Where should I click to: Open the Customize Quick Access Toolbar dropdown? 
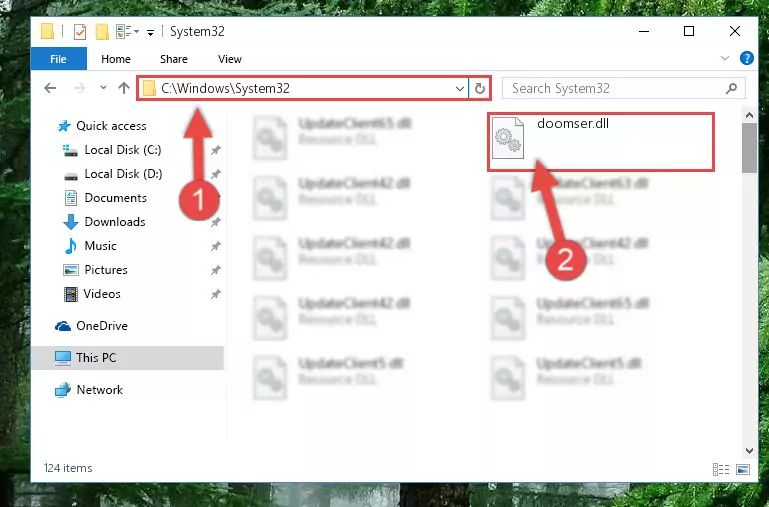[151, 32]
